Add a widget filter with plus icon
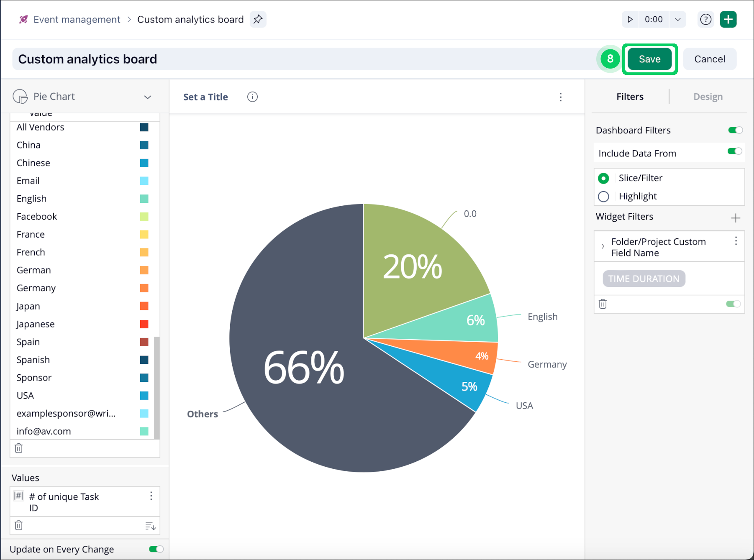The height and width of the screenshot is (560, 754). coord(735,218)
